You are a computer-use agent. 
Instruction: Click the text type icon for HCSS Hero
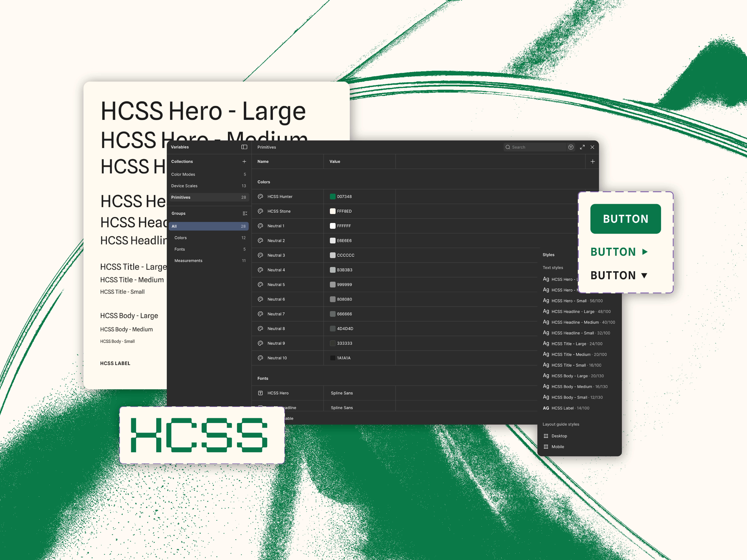(x=260, y=393)
